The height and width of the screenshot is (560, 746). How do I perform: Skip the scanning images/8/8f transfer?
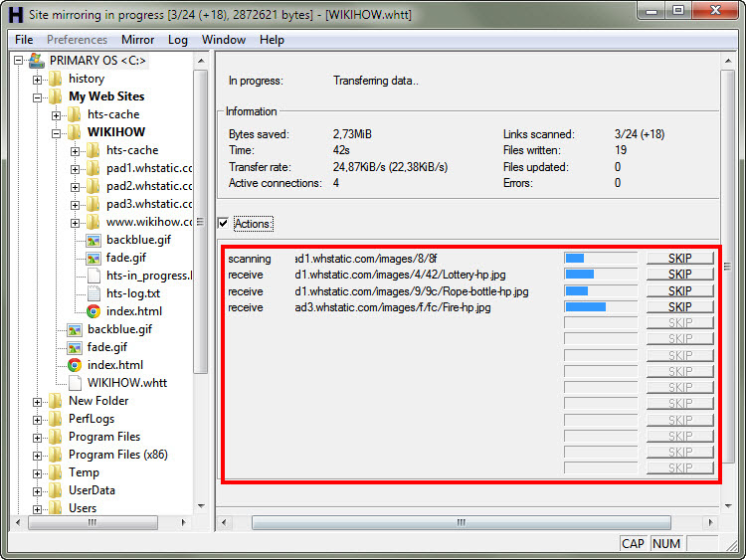coord(680,259)
